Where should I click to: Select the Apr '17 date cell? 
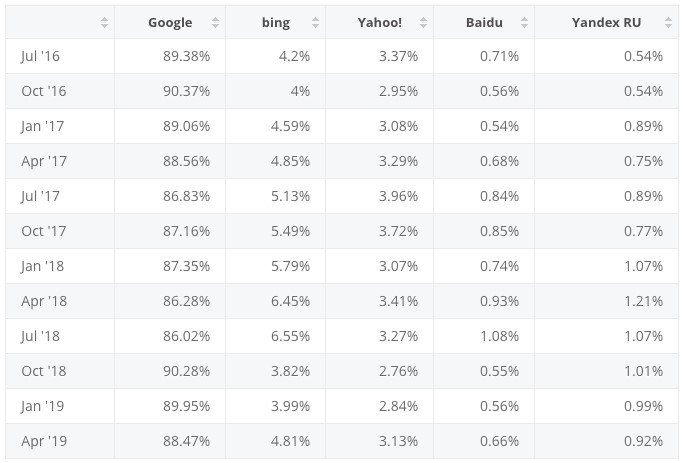(43, 161)
